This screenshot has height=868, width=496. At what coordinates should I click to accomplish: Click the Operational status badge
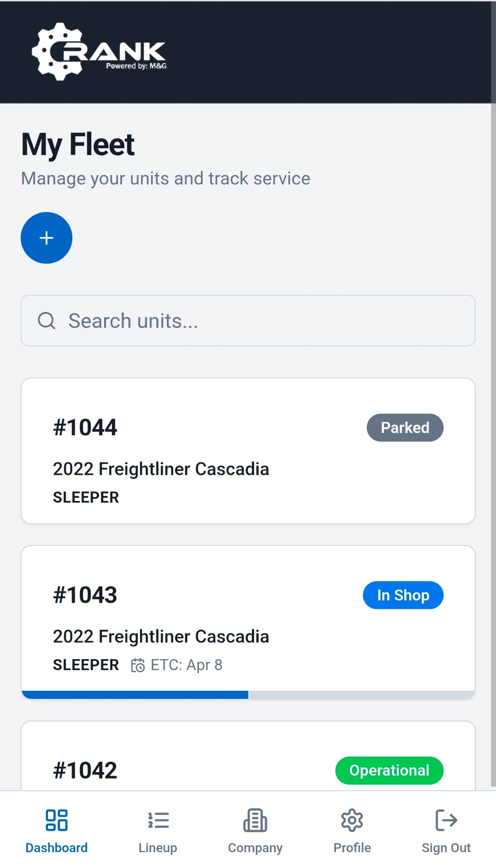coord(389,770)
